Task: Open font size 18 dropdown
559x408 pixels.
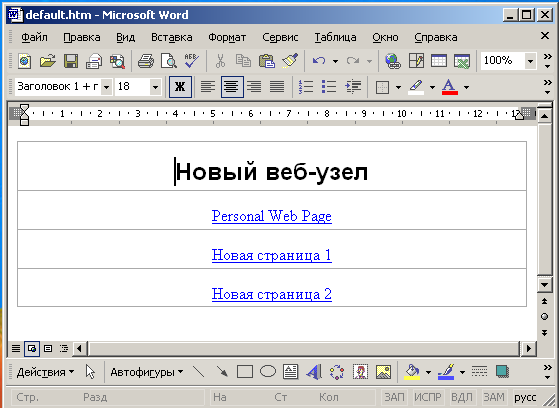Action: [155, 87]
